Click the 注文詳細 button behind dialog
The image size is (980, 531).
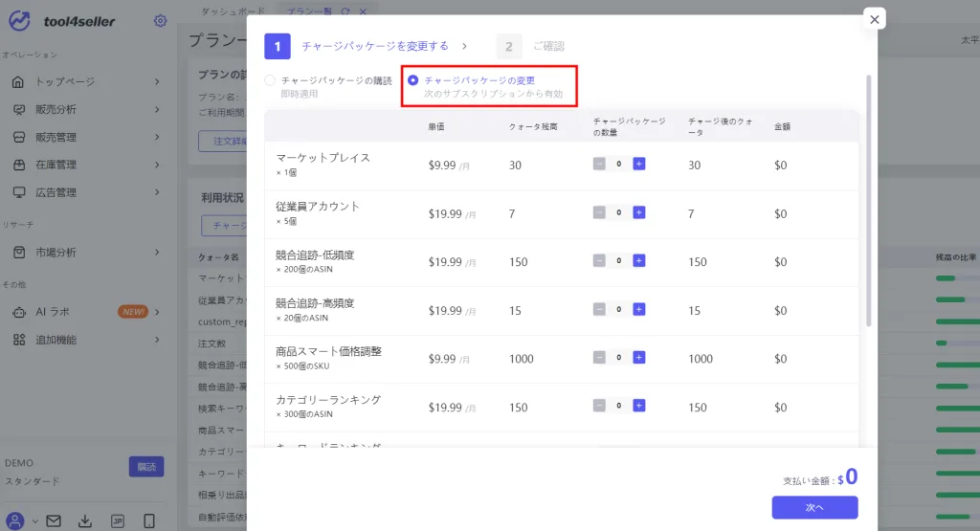[x=223, y=142]
